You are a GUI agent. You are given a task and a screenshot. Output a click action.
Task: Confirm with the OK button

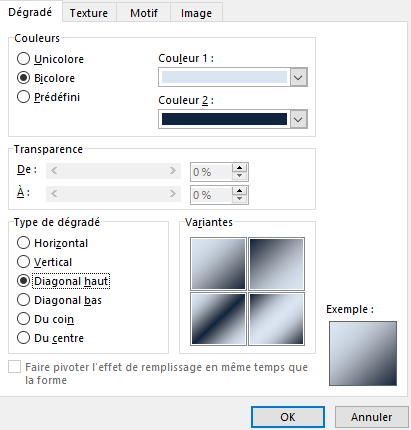click(288, 417)
